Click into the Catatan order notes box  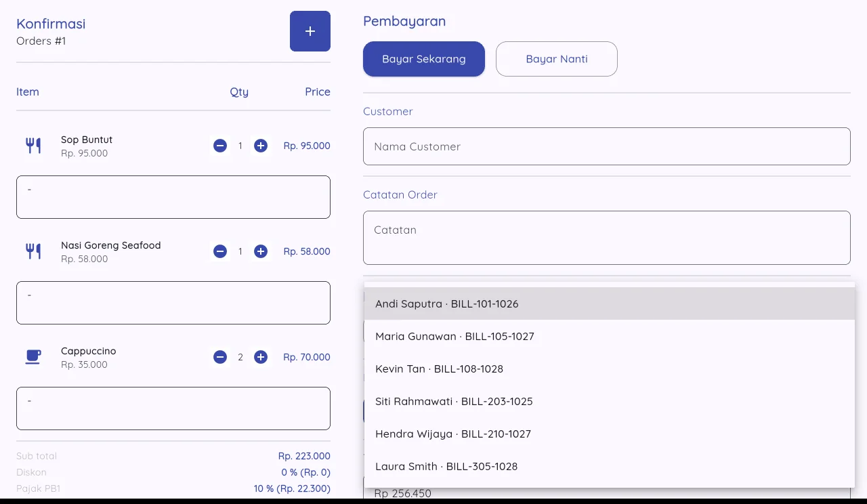pos(607,238)
